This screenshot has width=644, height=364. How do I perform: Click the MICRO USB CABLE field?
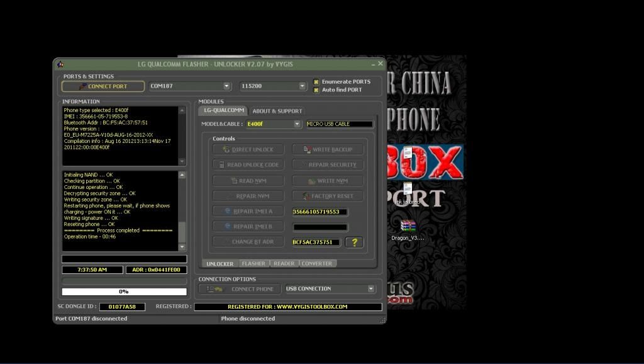pyautogui.click(x=339, y=124)
